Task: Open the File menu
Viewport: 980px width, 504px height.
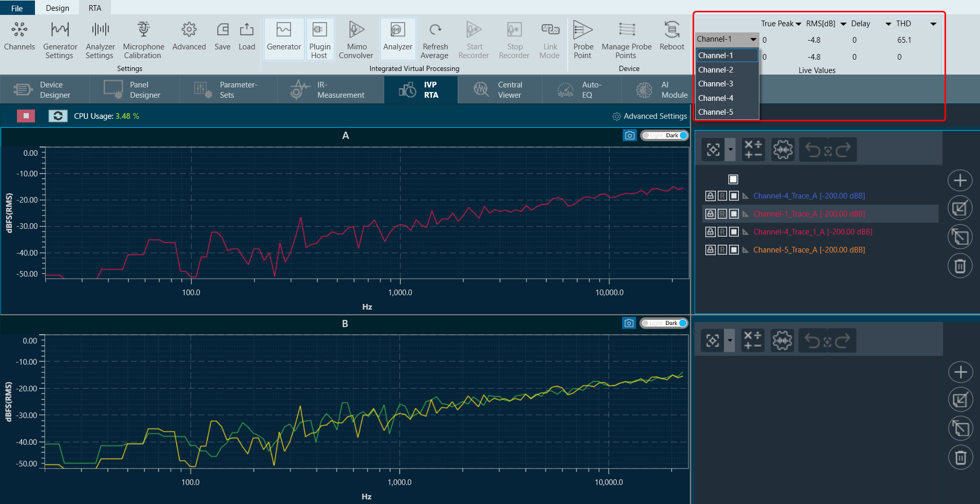Action: 17,8
